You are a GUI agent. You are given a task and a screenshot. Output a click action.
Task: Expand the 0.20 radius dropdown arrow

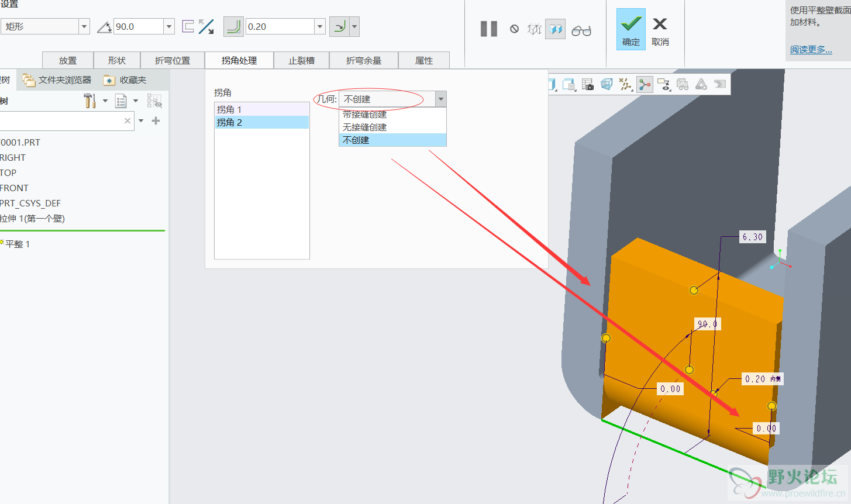(x=320, y=26)
